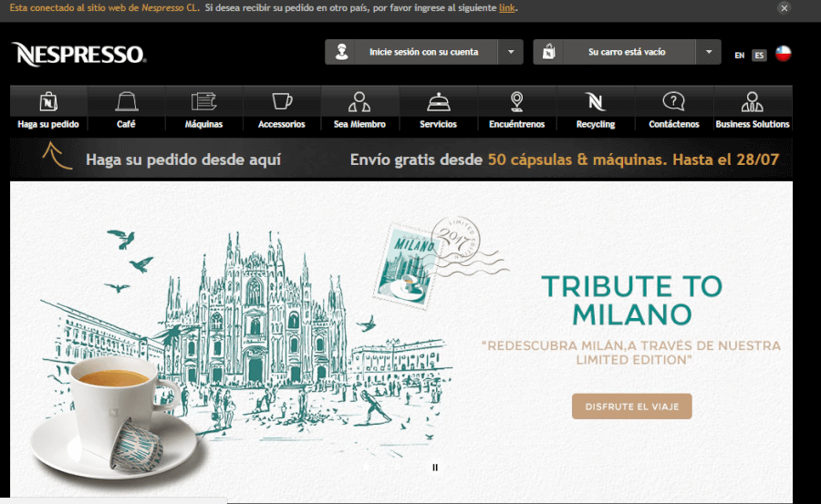
Task: Click the Nespresso logo
Action: click(x=78, y=54)
